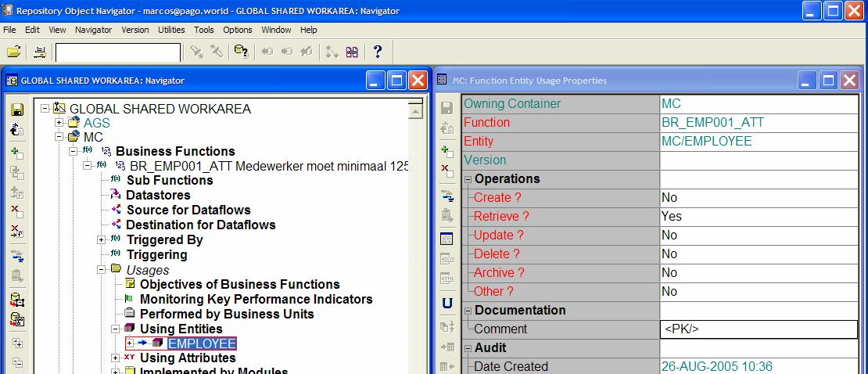
Task: Click the Retrieve ? value Yes
Action: coord(759,217)
